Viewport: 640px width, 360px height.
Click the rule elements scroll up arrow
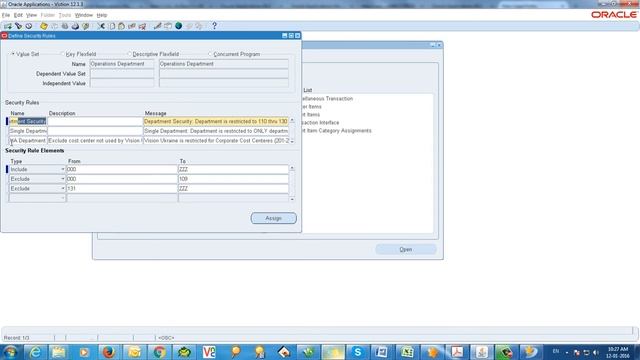pos(292,168)
